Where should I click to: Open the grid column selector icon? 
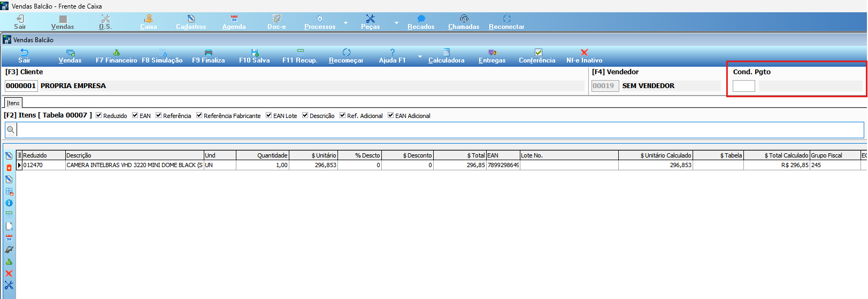pos(19,155)
